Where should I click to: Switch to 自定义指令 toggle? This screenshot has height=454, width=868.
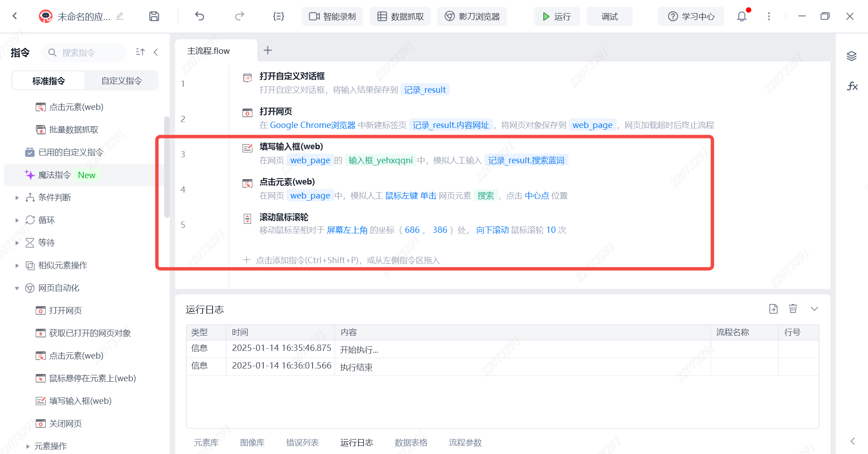pyautogui.click(x=121, y=81)
